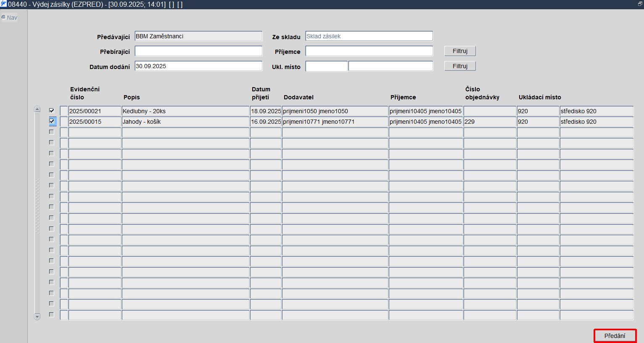Click the date cell 16.09.2025
Screen dimensions: 644x343
tap(266, 122)
